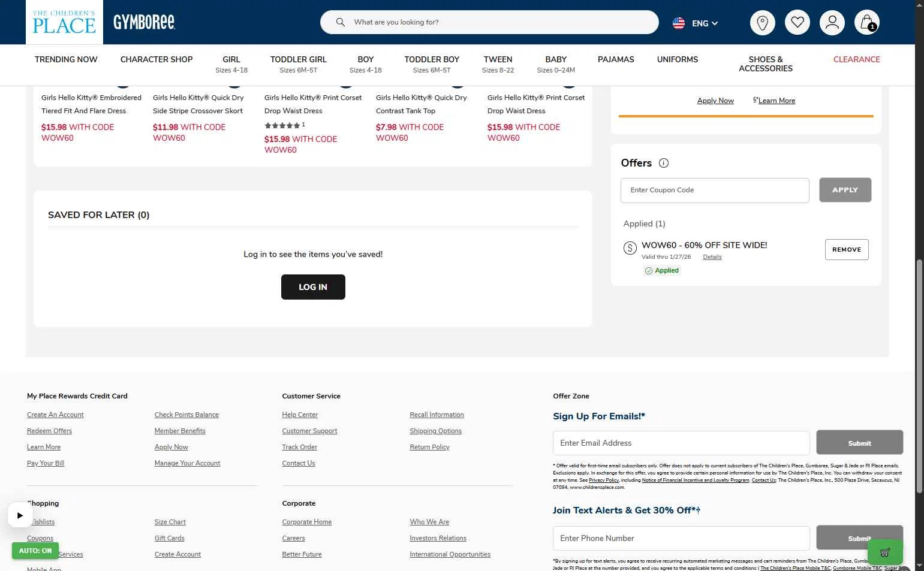The image size is (924, 571).
Task: Open SHOES & ACCESSORIES menu
Action: 766,64
